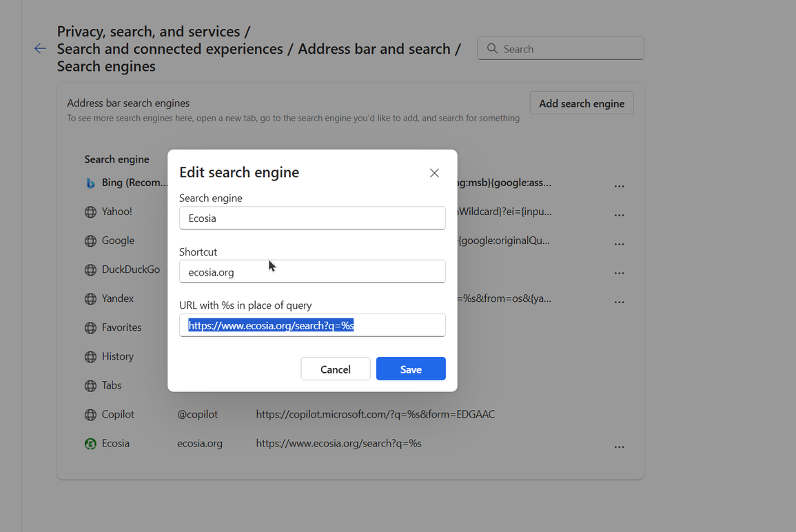Click the Edit search engine dialog title

pyautogui.click(x=239, y=172)
